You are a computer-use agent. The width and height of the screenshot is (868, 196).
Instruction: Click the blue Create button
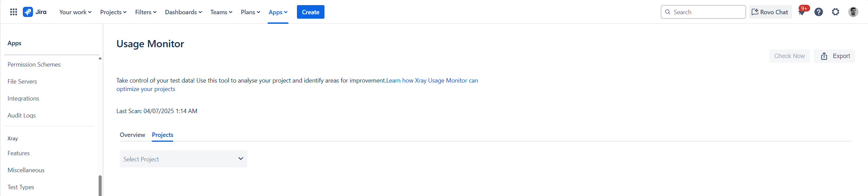coord(311,12)
